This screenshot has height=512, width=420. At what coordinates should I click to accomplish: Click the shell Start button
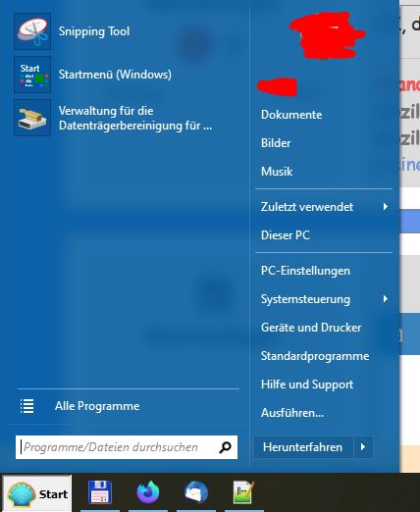tap(37, 493)
